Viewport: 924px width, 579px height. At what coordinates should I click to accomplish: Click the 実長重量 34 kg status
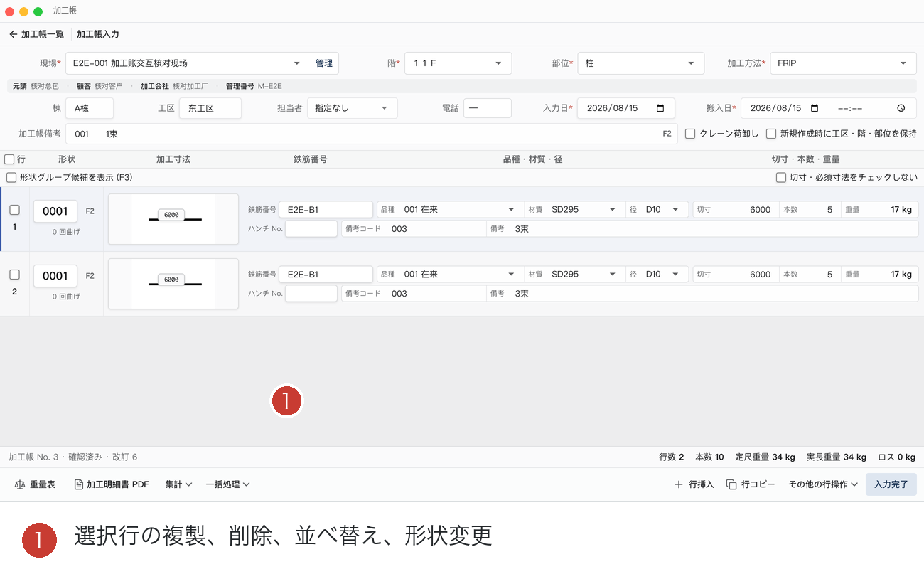point(837,457)
